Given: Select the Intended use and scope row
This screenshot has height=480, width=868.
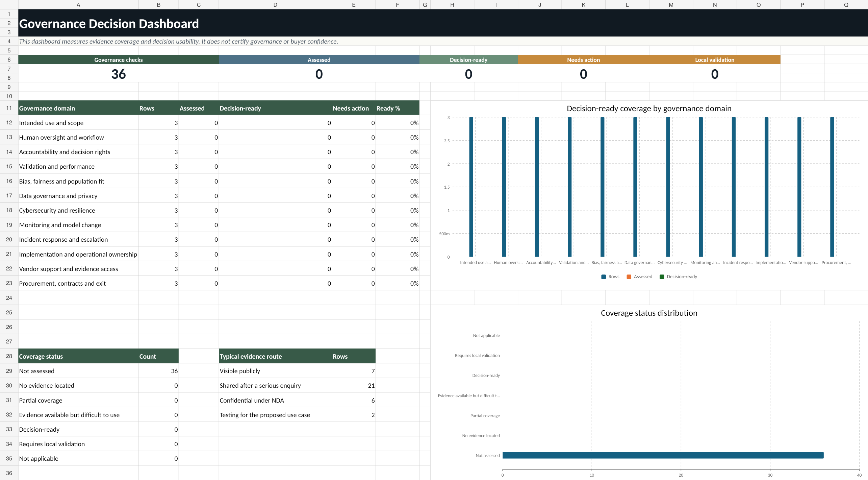Looking at the screenshot, I should pos(219,123).
